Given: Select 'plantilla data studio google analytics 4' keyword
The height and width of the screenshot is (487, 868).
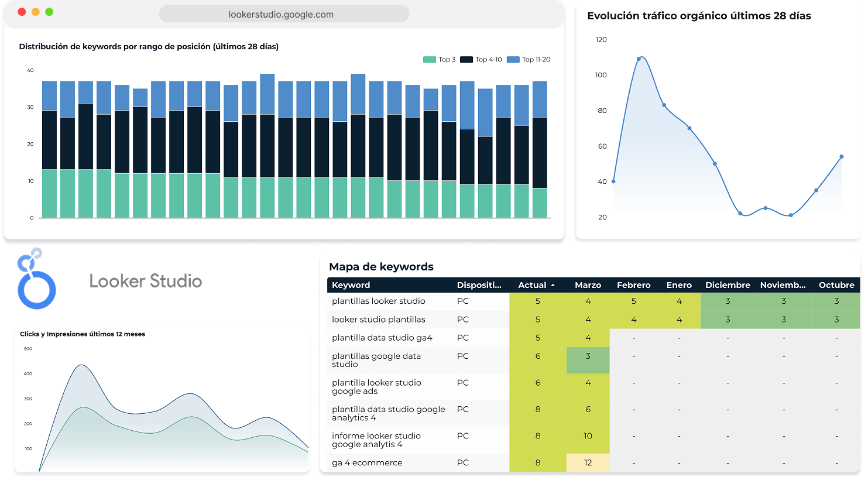Looking at the screenshot, I should (x=389, y=413).
